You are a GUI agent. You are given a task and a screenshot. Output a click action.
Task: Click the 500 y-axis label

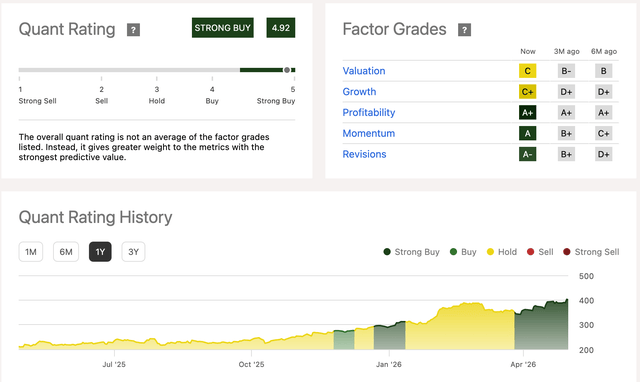[x=586, y=276]
